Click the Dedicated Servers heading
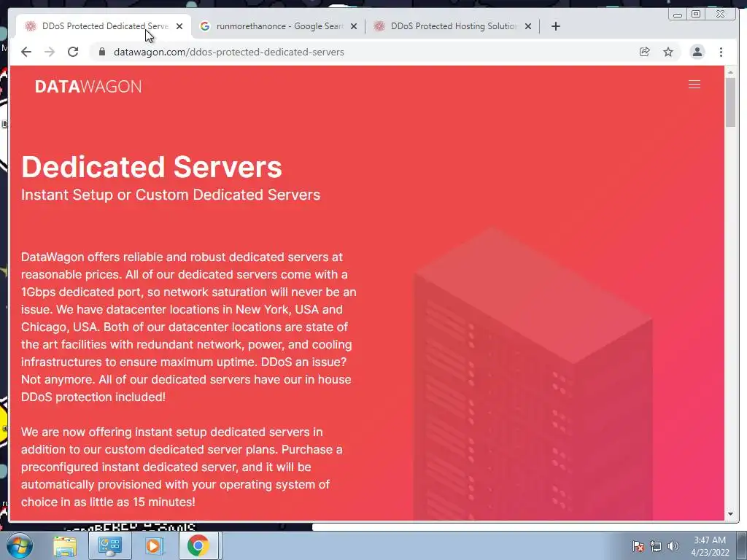Screen dimensions: 747x560 152,167
